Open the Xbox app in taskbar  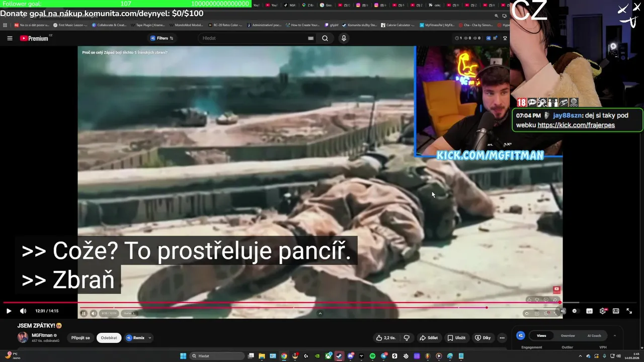(328, 356)
